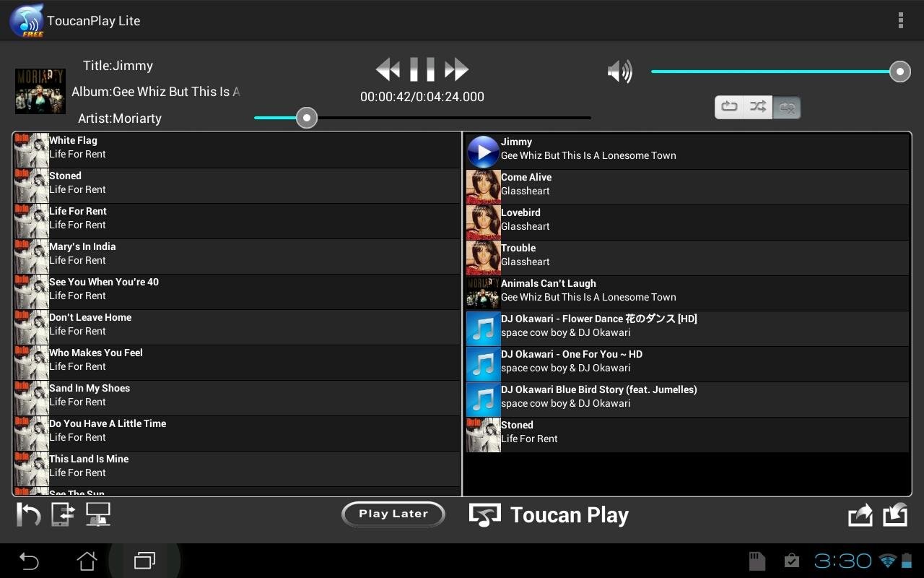Click the ToucanPlay Lite app logo

pyautogui.click(x=27, y=20)
